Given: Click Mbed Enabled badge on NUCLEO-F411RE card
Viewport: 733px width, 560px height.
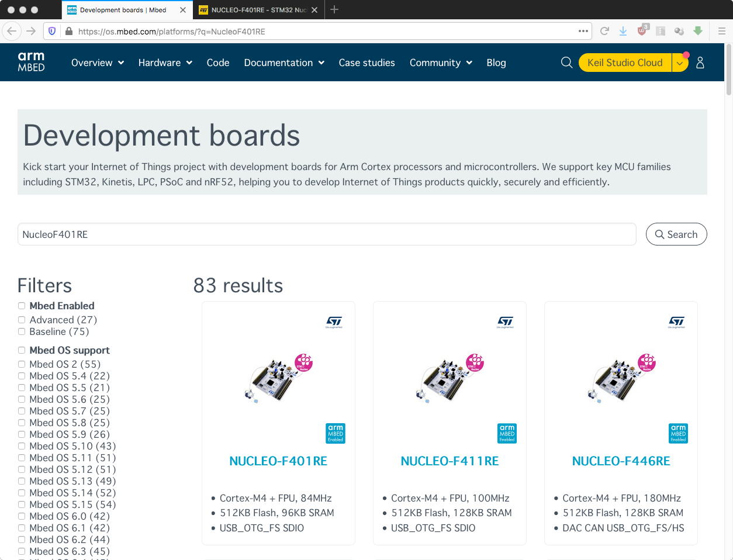Looking at the screenshot, I should (x=507, y=433).
